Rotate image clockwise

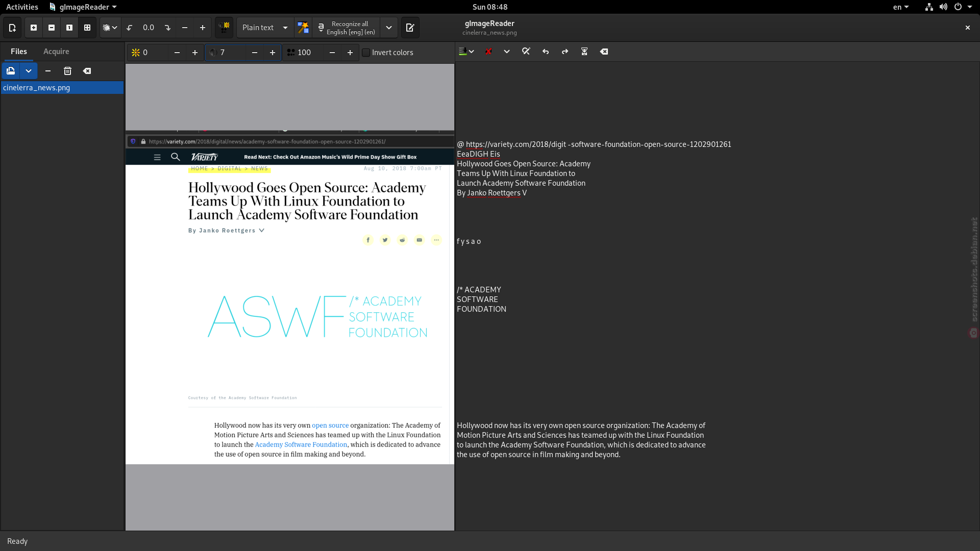tap(167, 28)
